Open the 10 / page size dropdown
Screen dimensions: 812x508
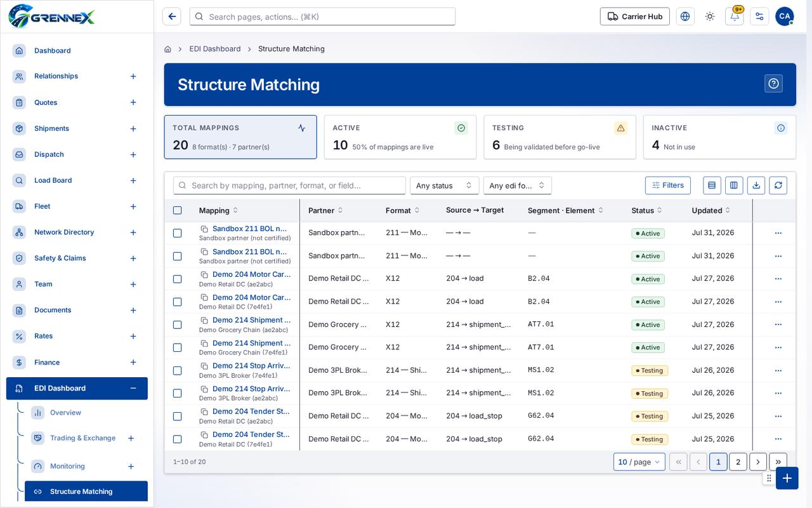click(639, 462)
